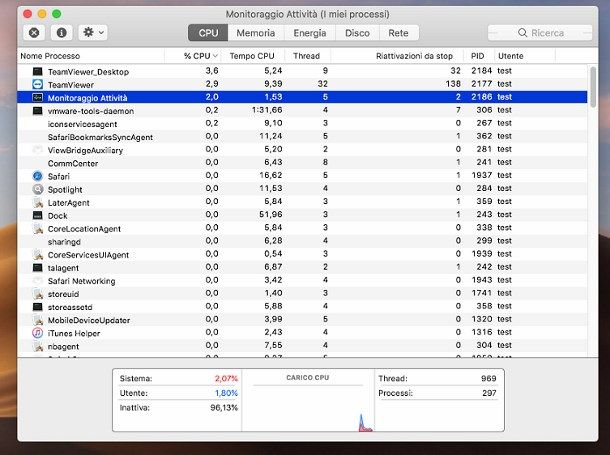
Task: Switch to the CPU tab
Action: (x=208, y=33)
